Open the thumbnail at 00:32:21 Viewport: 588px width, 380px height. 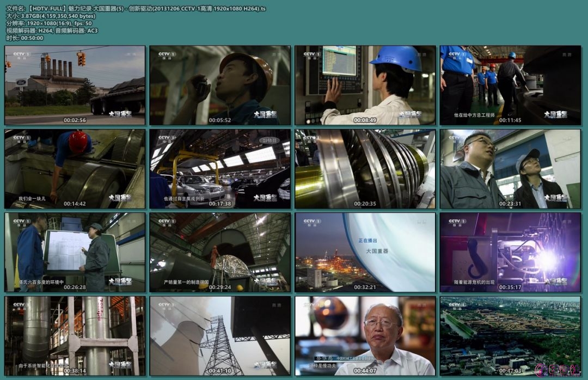(365, 253)
